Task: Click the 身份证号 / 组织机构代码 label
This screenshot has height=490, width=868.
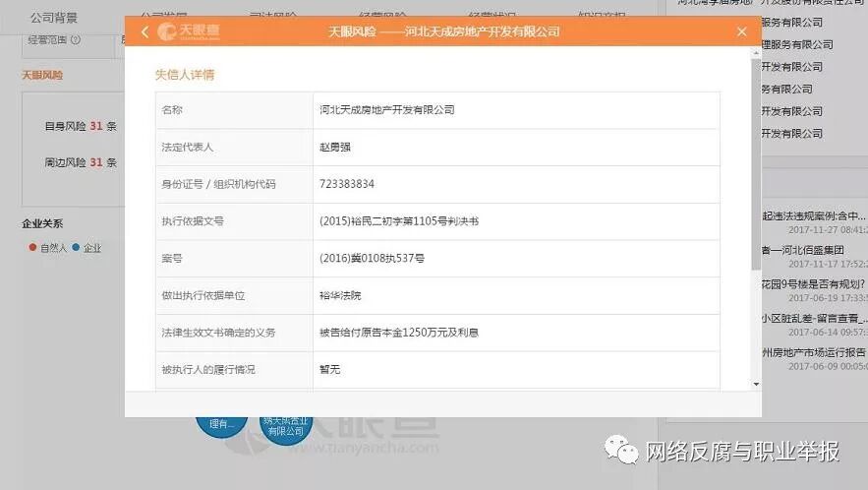Action: (x=218, y=184)
